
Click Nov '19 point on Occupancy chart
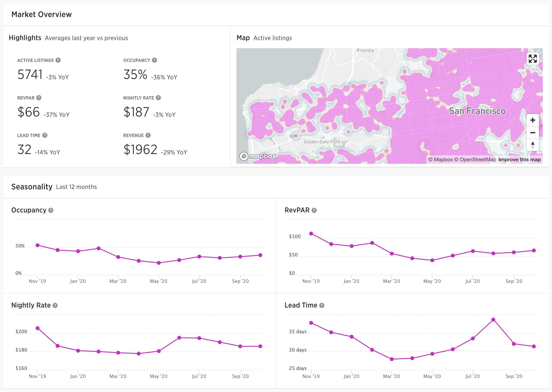[37, 245]
